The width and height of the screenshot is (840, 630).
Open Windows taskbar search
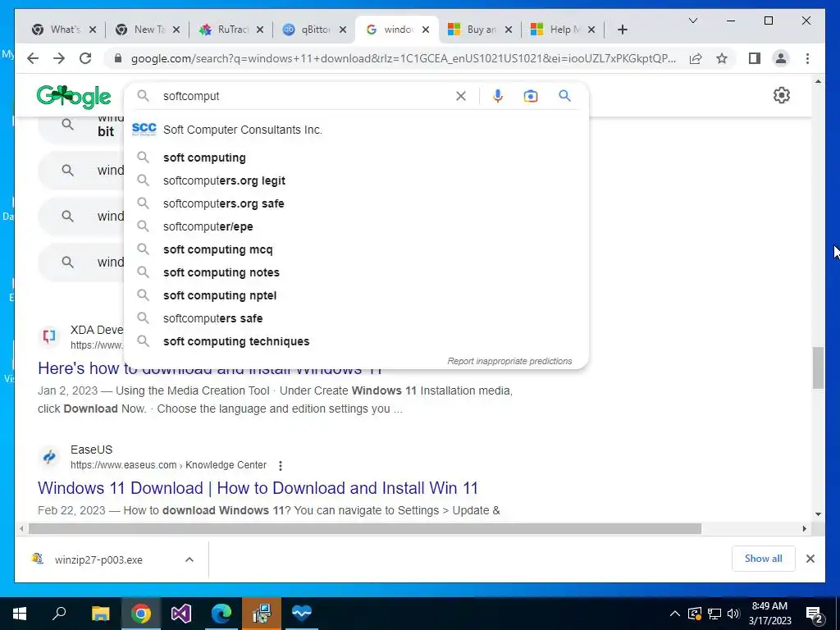tap(59, 613)
